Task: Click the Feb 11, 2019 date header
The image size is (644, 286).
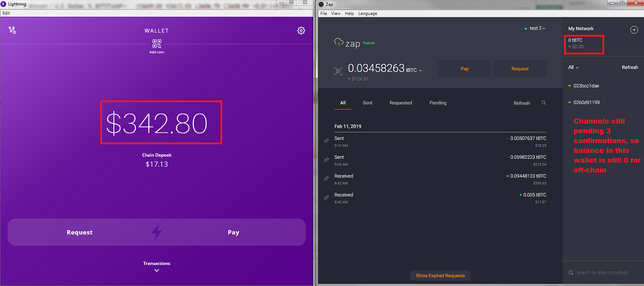Action: (x=348, y=126)
